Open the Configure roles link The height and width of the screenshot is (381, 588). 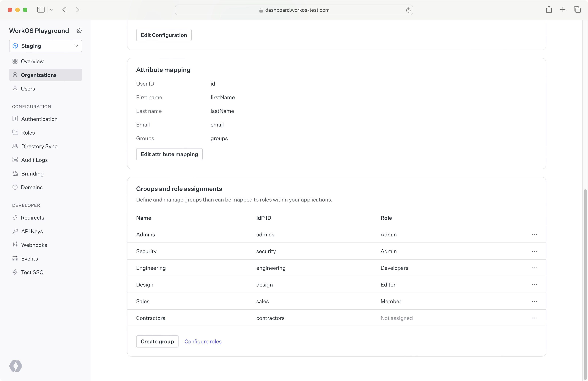203,341
